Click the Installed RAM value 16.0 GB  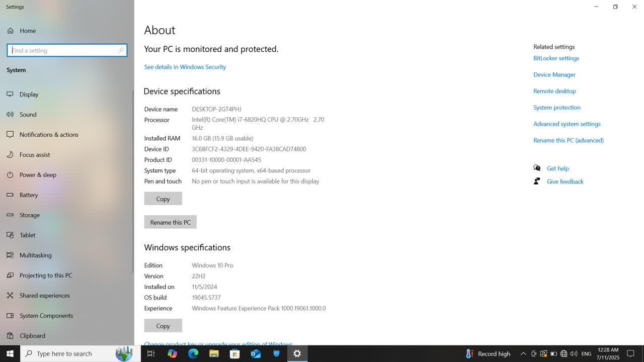point(222,138)
